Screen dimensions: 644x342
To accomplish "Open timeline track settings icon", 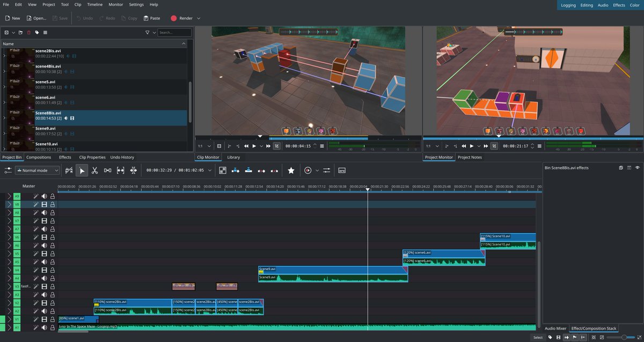I will tap(8, 170).
